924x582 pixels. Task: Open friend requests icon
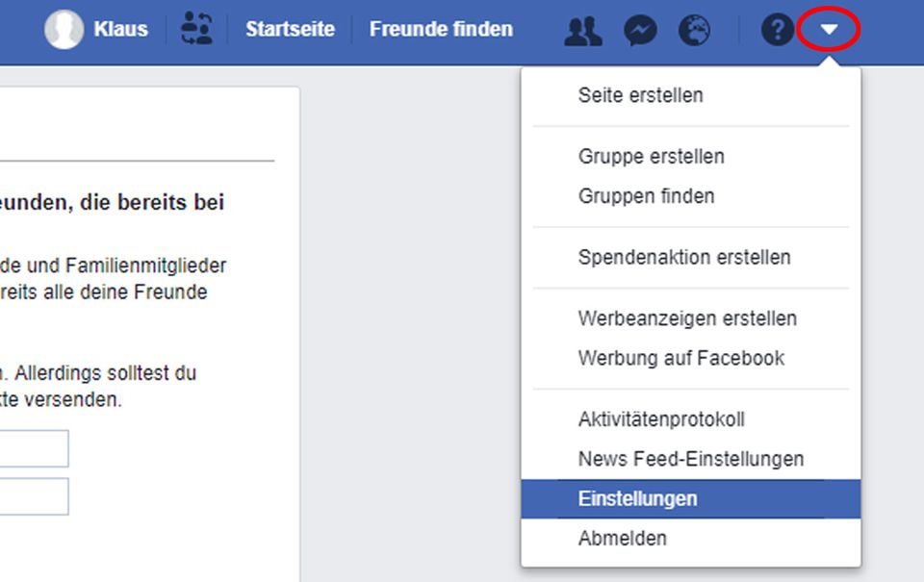click(583, 31)
